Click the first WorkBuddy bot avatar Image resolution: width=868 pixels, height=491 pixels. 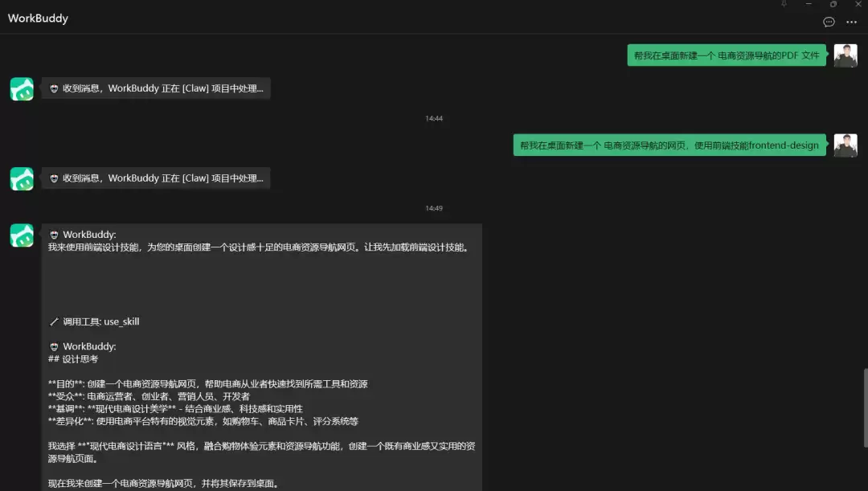tap(22, 89)
